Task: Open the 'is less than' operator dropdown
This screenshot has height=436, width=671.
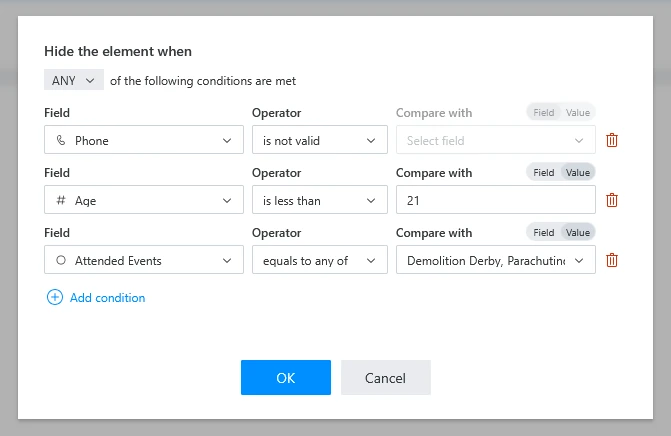Action: 320,199
